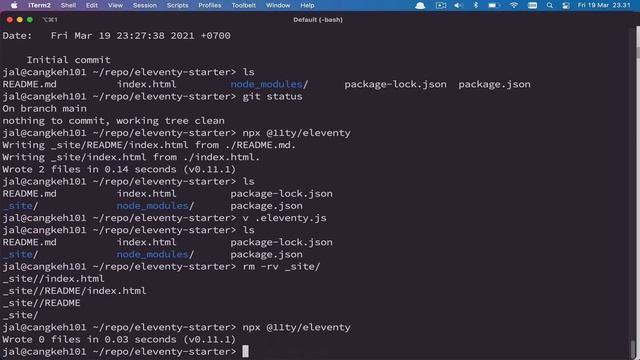Click 'Wrote 0 files in 0.03 seconds' line
This screenshot has width=640, height=360.
(119, 340)
